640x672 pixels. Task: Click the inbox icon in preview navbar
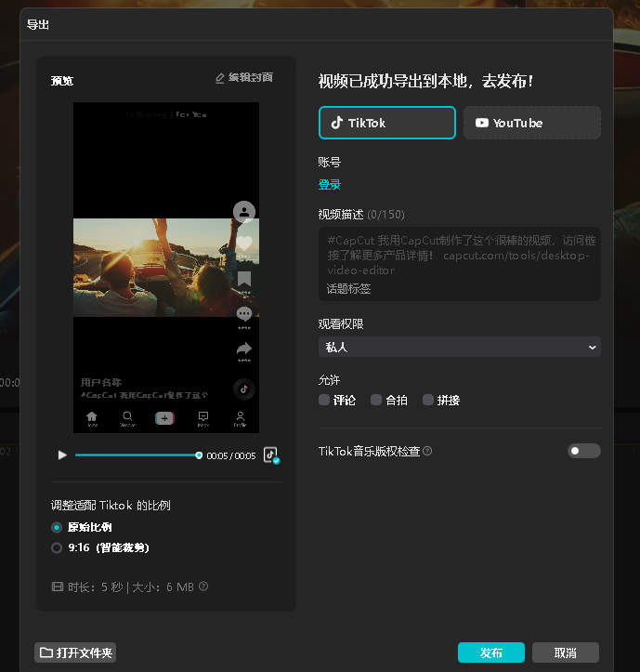click(x=203, y=416)
